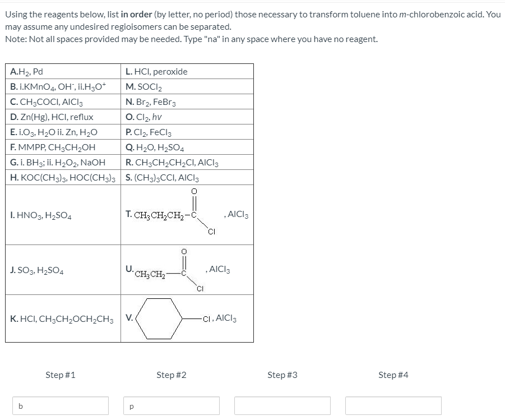Click the empty Step #3 answer field

(x=281, y=405)
